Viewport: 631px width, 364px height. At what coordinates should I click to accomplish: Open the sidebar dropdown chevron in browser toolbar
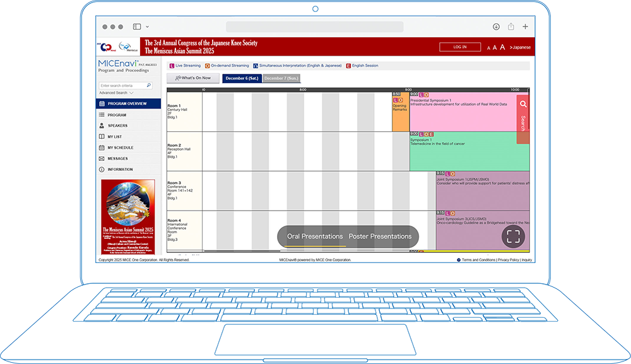[x=148, y=26]
